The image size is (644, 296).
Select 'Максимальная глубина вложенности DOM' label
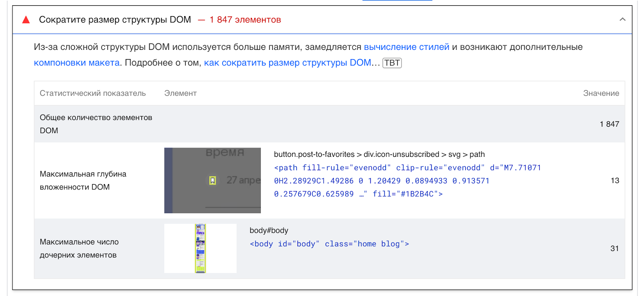click(x=83, y=180)
